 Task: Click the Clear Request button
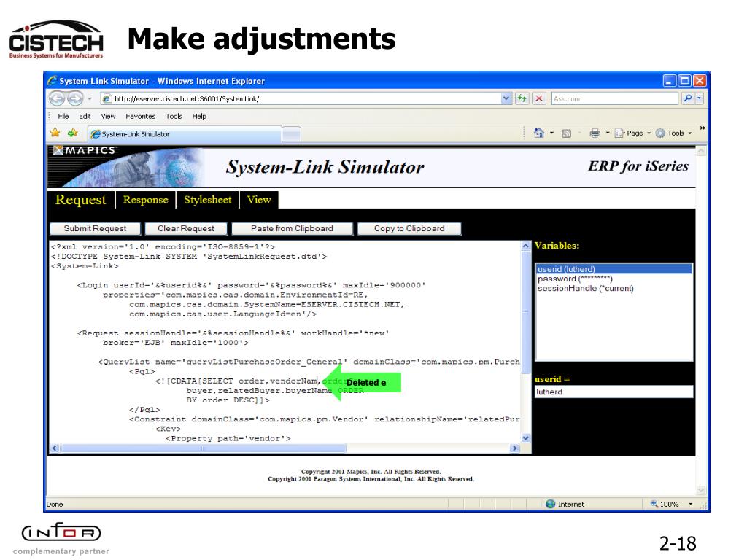[x=186, y=228]
